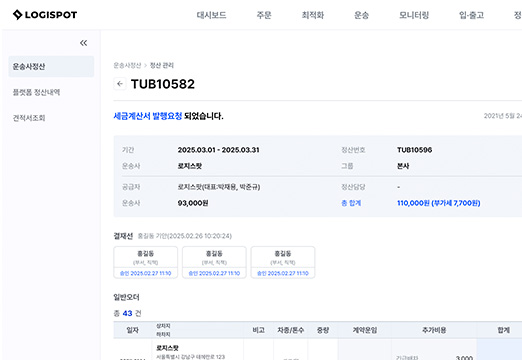Click the third 홍길동 approval card
This screenshot has height=360, width=522.
(x=283, y=262)
